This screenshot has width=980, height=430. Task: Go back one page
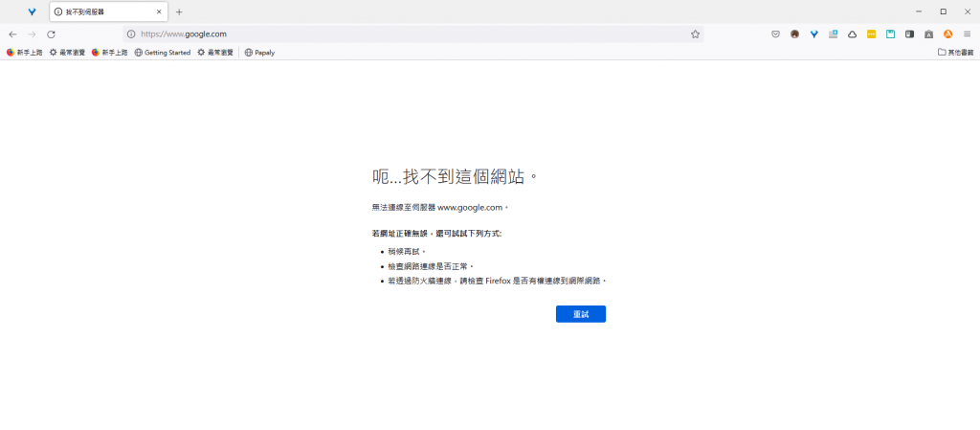click(x=12, y=34)
